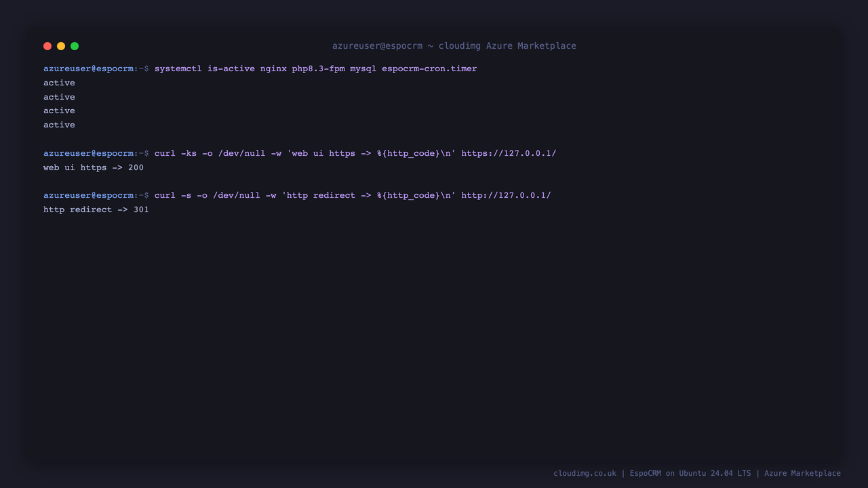
Task: Click the second 'active' output line
Action: click(59, 97)
